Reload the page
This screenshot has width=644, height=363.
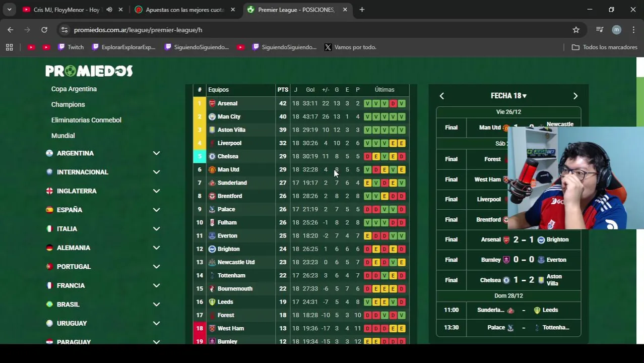pyautogui.click(x=44, y=30)
